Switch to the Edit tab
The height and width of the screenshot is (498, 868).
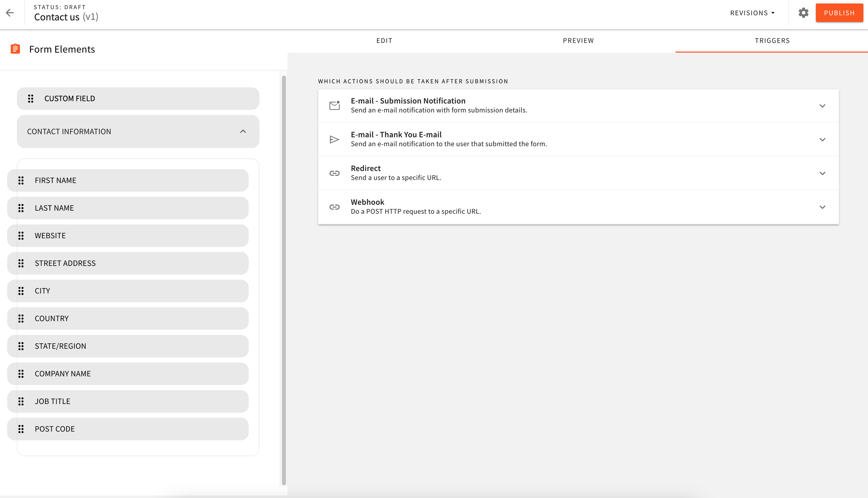(384, 41)
